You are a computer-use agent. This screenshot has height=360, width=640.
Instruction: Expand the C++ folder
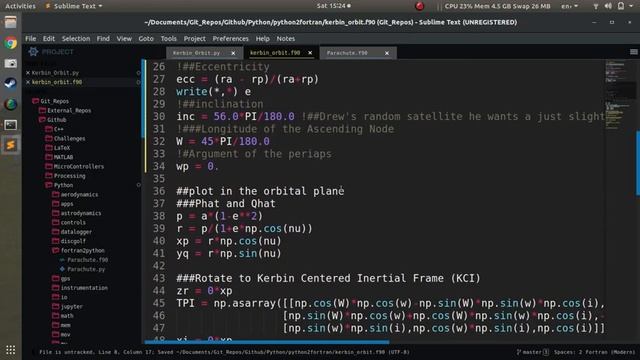54,129
